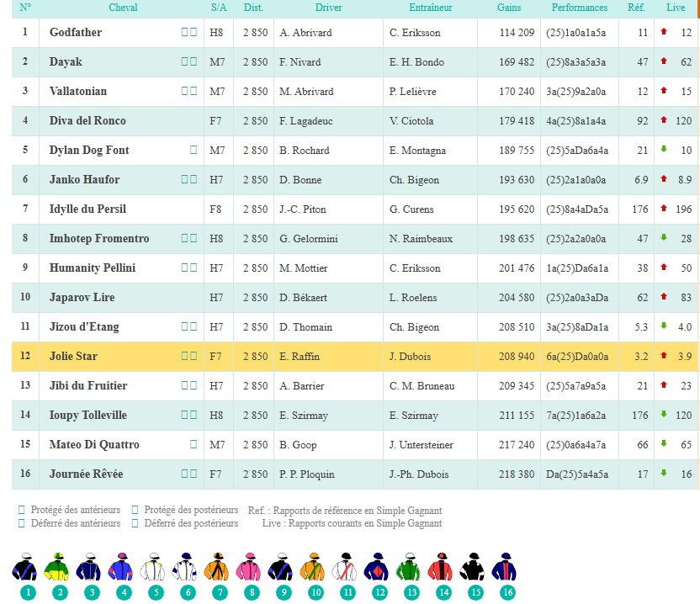Sort by the Cheval column header

click(x=123, y=8)
